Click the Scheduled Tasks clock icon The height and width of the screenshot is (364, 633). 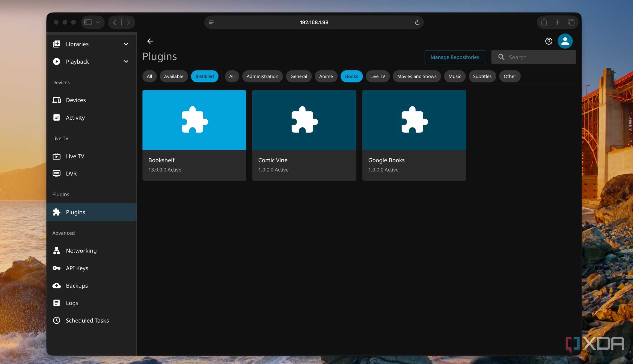56,320
